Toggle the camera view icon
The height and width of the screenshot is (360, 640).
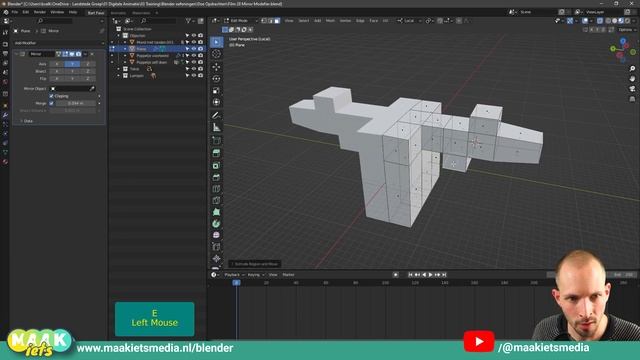point(632,89)
